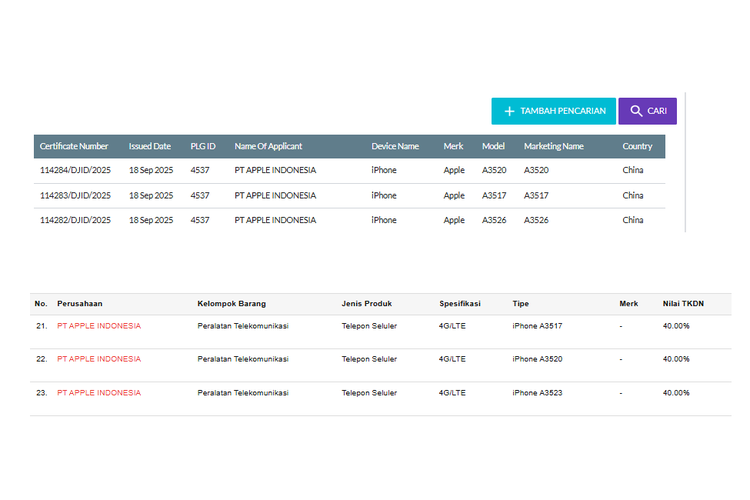Click the Nilai TKDN column header

pyautogui.click(x=683, y=304)
